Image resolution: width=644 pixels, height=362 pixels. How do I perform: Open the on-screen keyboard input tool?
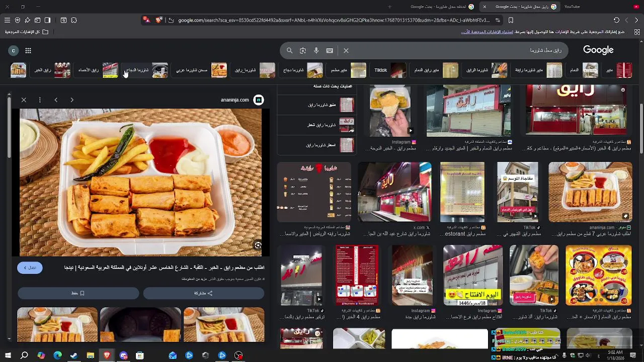point(330,50)
